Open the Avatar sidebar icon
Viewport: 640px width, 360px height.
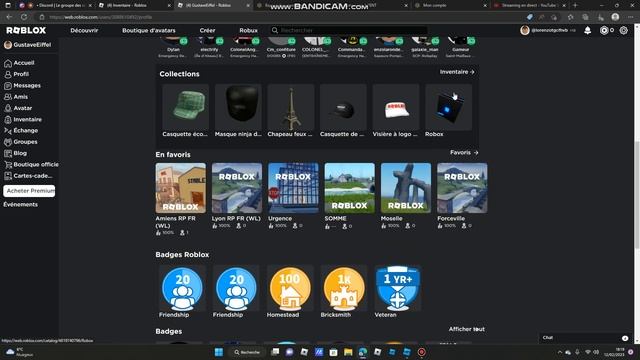tap(8, 108)
